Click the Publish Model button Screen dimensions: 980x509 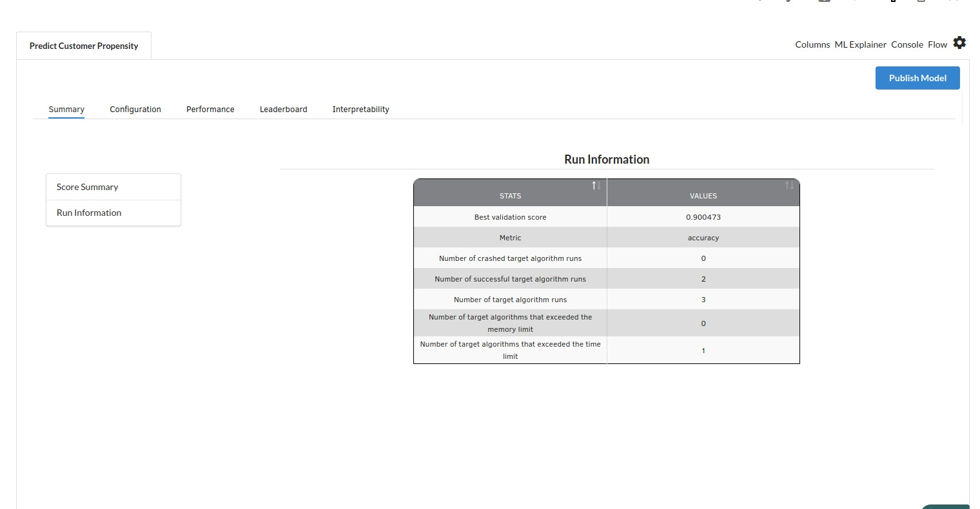917,78
